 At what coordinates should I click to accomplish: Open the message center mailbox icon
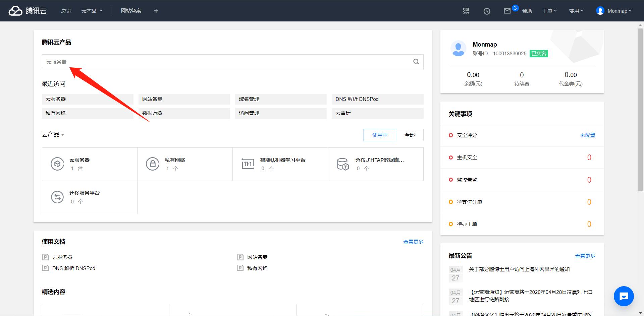pos(507,11)
